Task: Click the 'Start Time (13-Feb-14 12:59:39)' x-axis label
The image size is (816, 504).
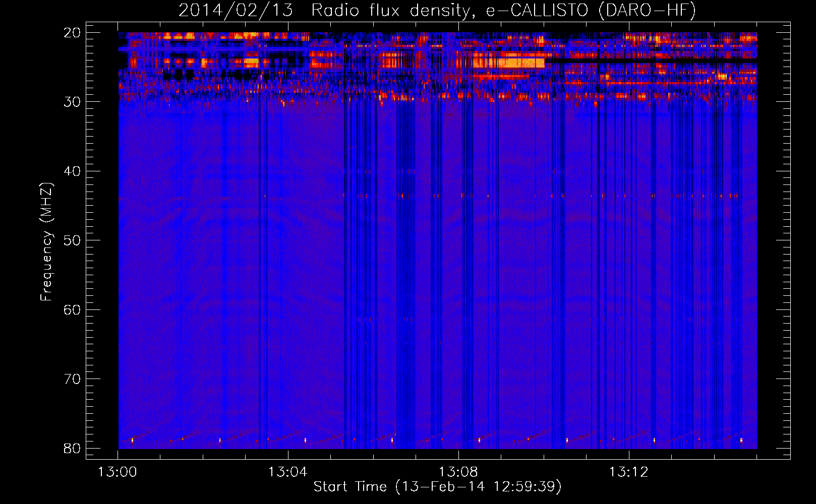Action: point(437,487)
